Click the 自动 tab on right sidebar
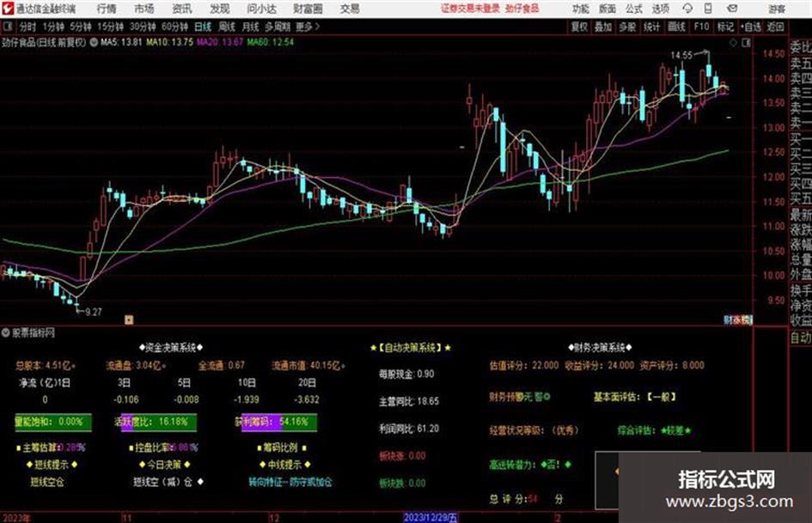 pos(801,338)
